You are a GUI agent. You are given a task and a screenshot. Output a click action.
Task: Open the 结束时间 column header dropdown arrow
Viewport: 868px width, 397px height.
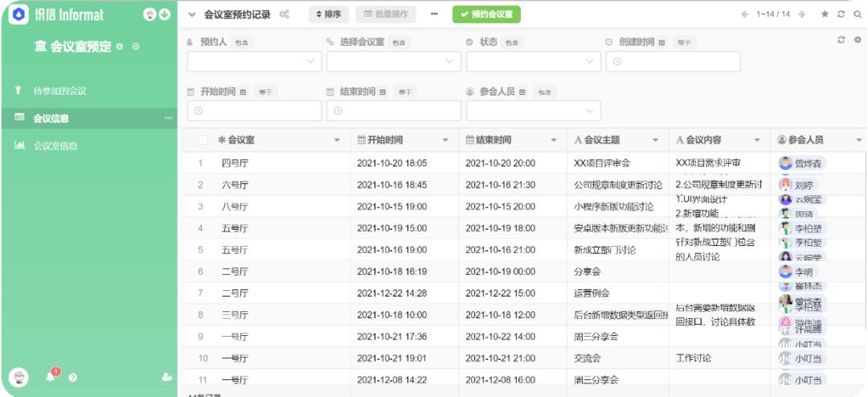554,141
